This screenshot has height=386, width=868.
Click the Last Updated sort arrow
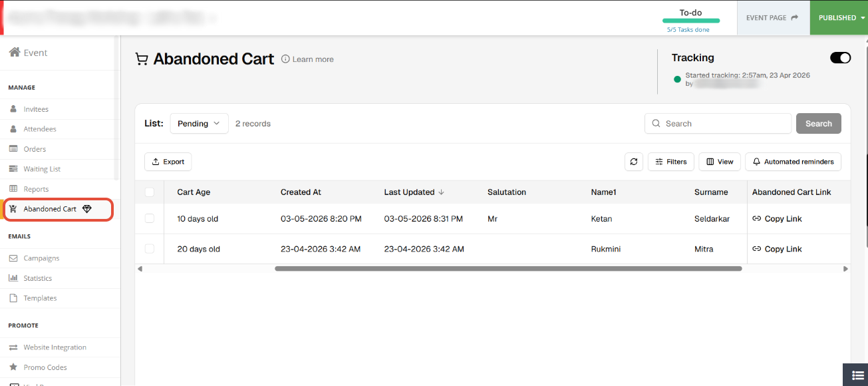(x=441, y=192)
